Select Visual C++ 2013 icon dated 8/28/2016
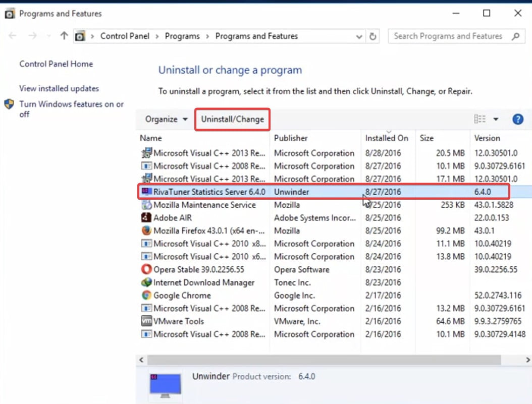The image size is (532, 404). click(x=146, y=153)
